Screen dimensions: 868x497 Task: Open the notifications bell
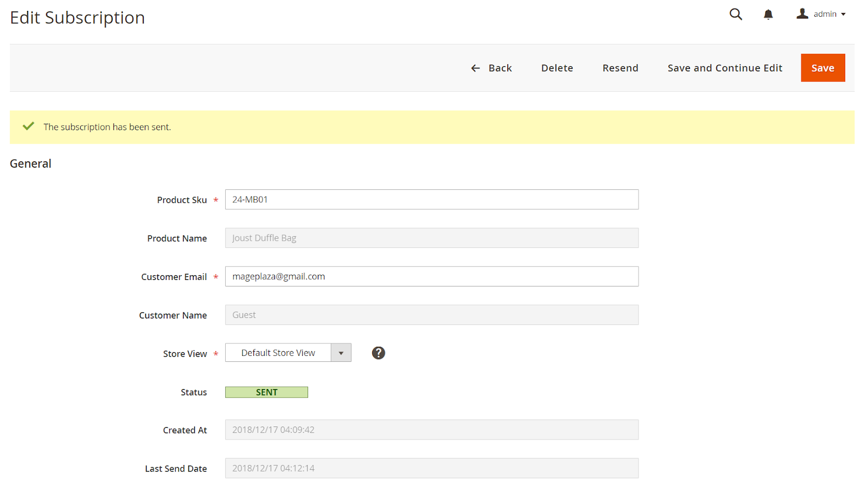(768, 14)
